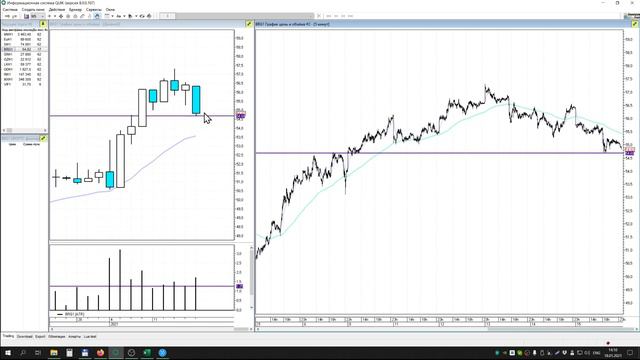Switch to the Download tab

pos(24,336)
